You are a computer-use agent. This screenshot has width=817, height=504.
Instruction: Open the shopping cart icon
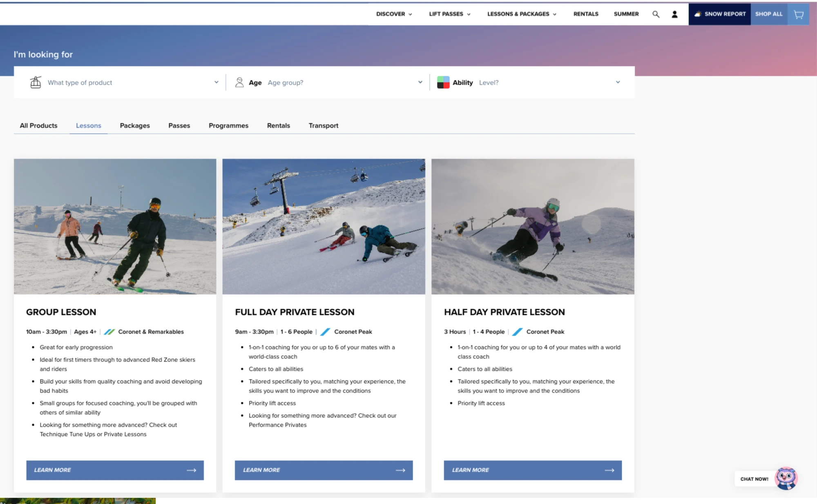[x=798, y=15]
